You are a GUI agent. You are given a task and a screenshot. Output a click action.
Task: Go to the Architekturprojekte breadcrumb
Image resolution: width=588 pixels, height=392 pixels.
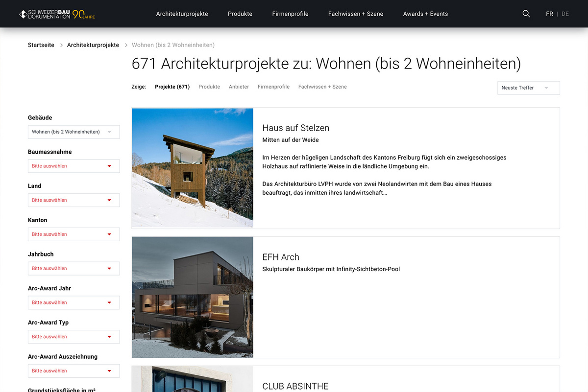point(93,45)
